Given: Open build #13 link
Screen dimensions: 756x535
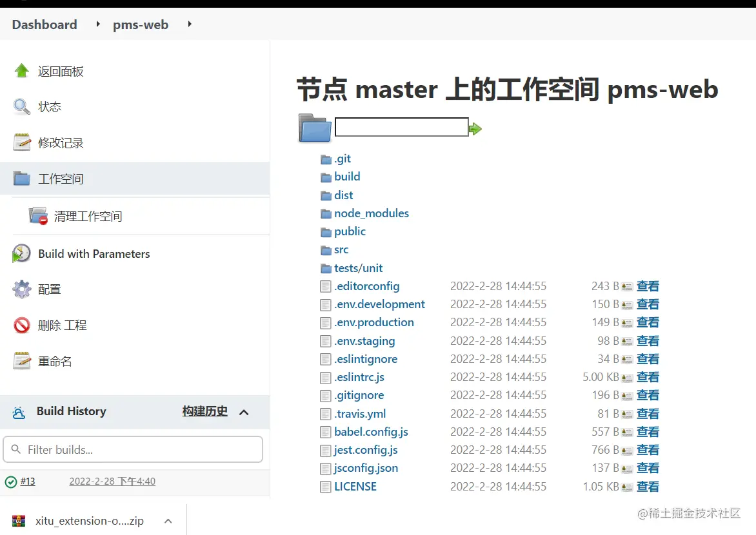Looking at the screenshot, I should (28, 481).
